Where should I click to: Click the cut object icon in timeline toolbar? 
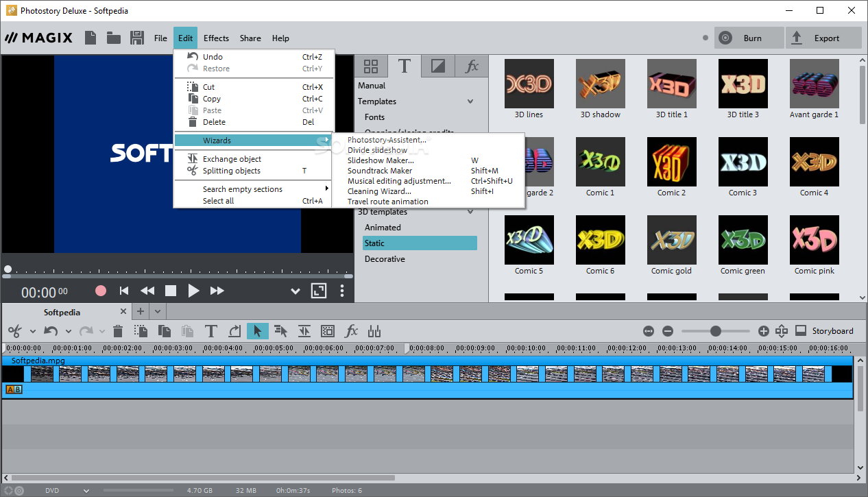click(141, 331)
